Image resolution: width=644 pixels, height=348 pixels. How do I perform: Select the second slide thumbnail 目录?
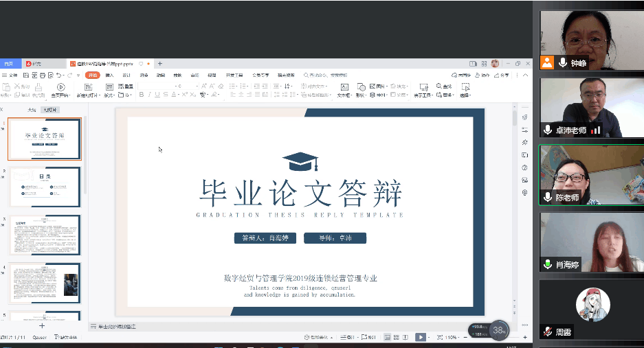44,187
